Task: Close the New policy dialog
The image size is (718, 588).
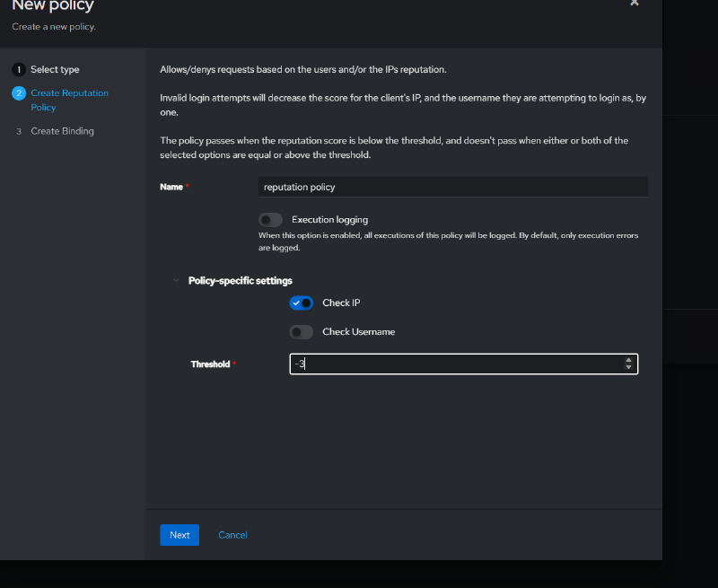Action: click(x=635, y=3)
